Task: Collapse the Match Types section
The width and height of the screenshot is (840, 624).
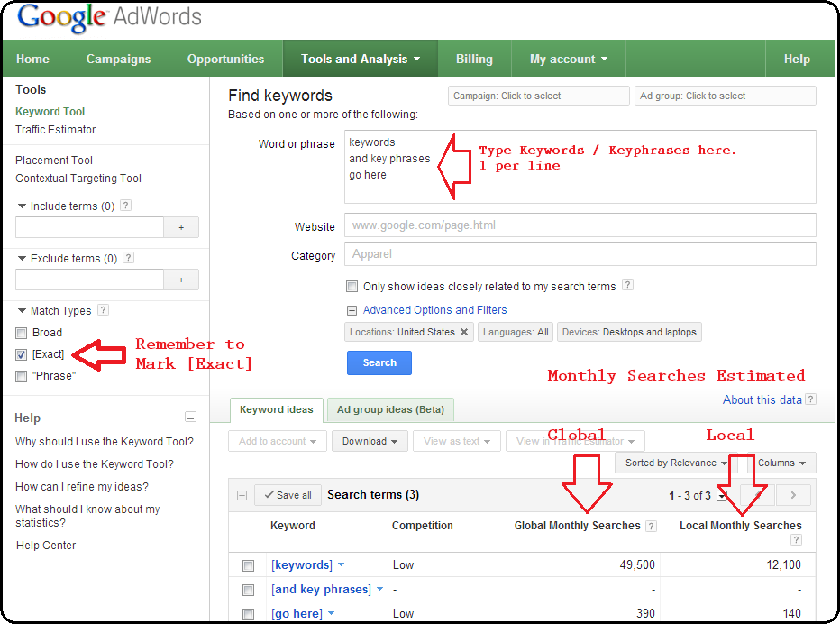Action: 22,310
